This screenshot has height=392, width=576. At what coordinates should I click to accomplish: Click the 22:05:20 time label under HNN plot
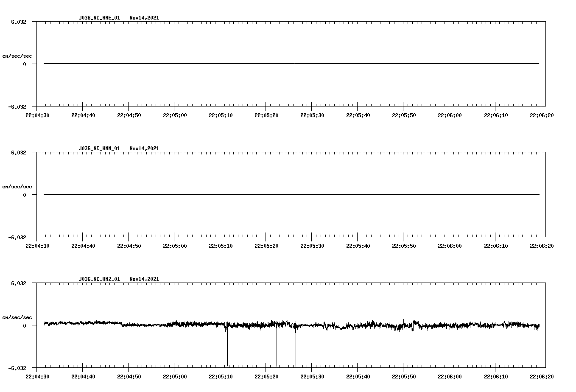[x=266, y=246]
